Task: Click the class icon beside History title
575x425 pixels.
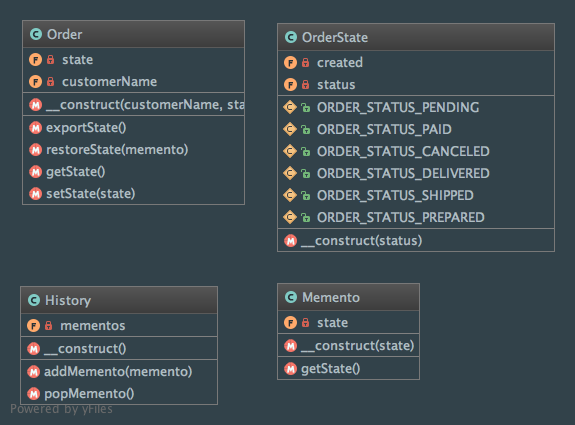Action: [x=34, y=300]
